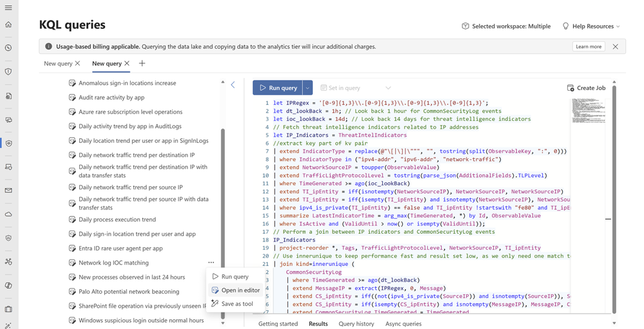Viewport: 644px width, 329px height.
Task: Open the shield icon in the sidebar
Action: tap(8, 72)
